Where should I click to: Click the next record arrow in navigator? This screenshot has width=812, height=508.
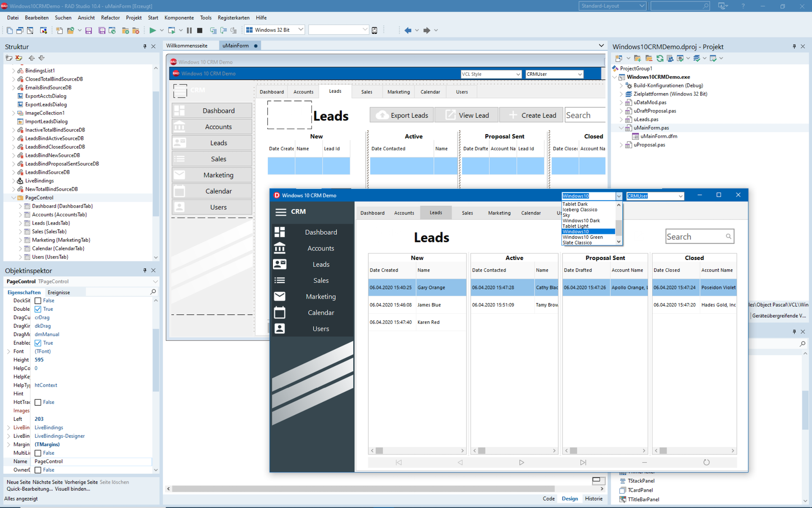[521, 462]
